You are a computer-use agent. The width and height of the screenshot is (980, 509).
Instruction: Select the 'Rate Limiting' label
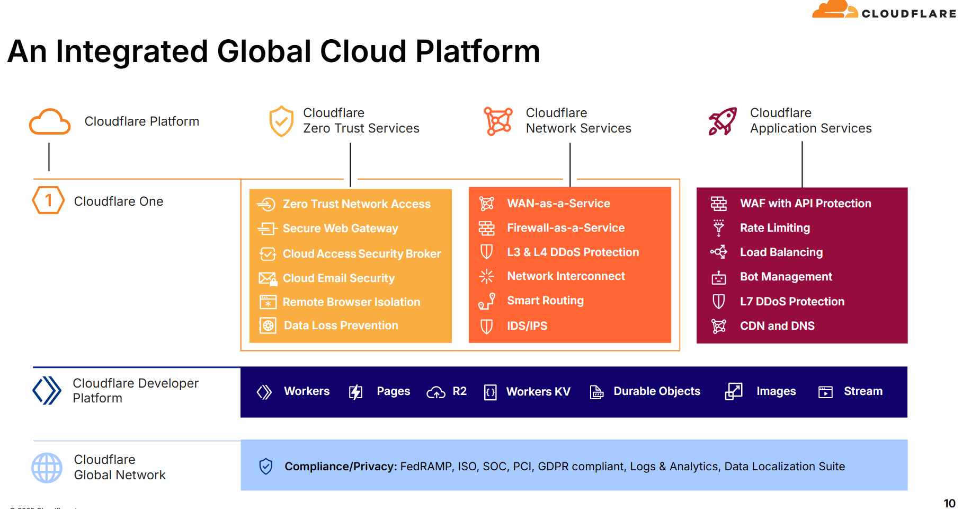tap(775, 228)
